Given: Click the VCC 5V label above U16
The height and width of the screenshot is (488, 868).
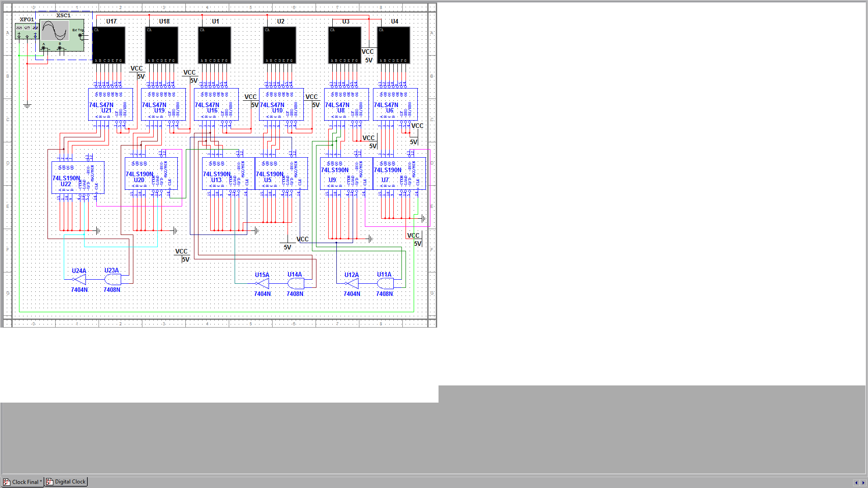Looking at the screenshot, I should pyautogui.click(x=190, y=76).
